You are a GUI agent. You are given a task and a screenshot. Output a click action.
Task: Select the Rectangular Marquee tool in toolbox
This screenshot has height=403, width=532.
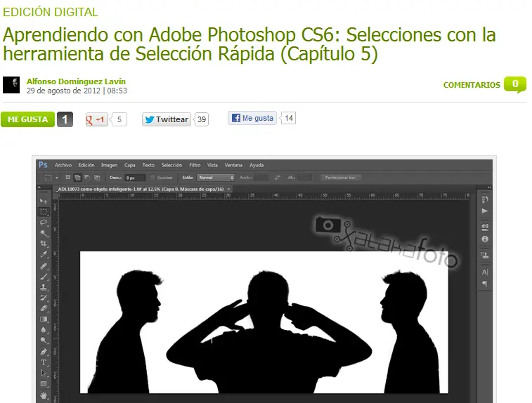coord(44,212)
